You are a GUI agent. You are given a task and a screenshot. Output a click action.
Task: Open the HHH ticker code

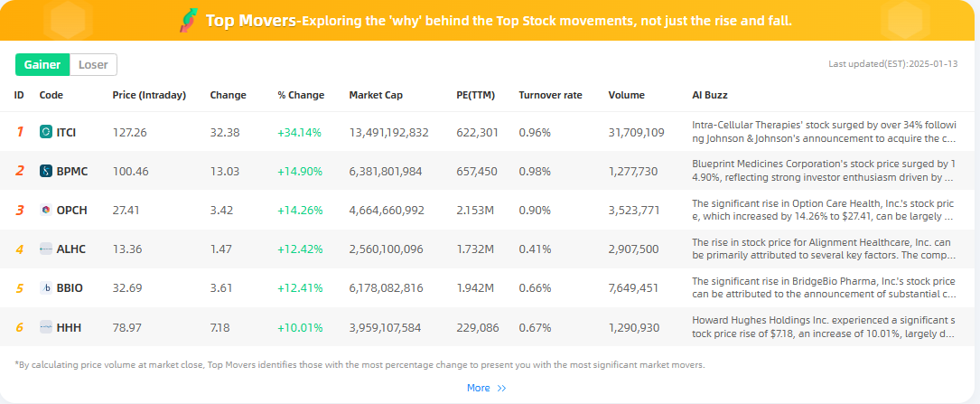(x=70, y=328)
